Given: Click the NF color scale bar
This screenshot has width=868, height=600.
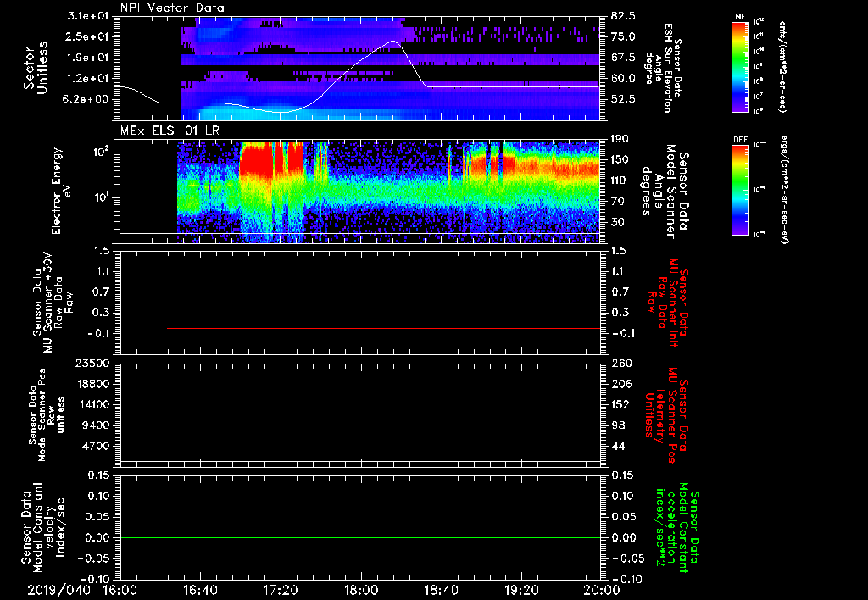Looking at the screenshot, I should click(x=740, y=66).
